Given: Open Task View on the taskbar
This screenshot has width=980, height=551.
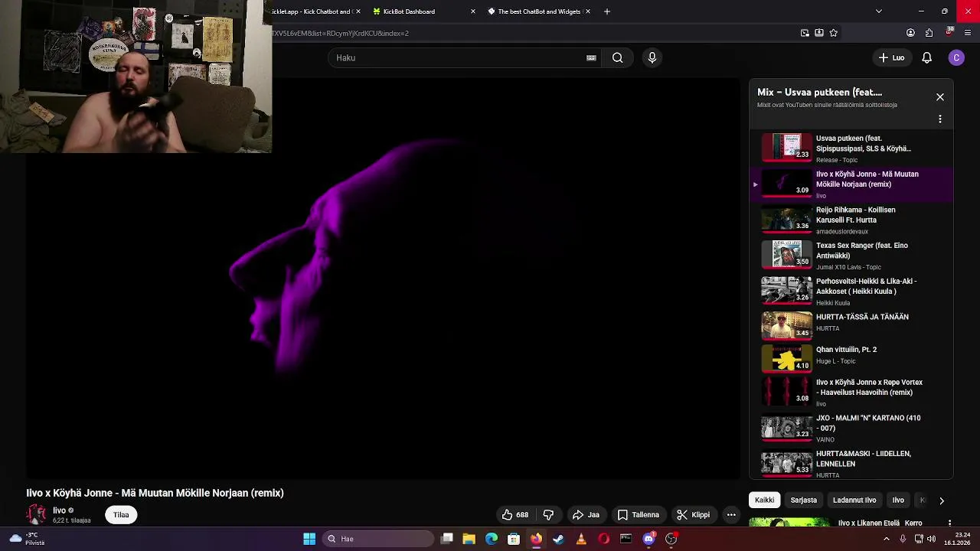Looking at the screenshot, I should click(x=447, y=539).
